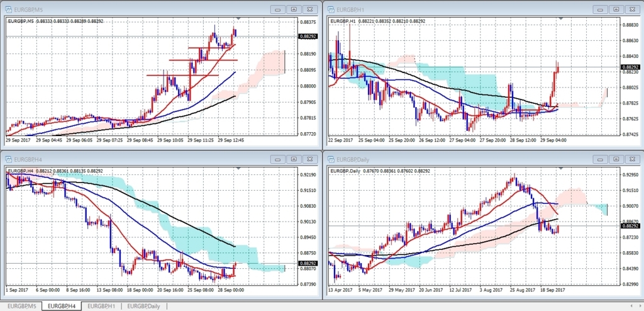Click the '29 Sep 04:45' time label in M5

tap(48, 140)
